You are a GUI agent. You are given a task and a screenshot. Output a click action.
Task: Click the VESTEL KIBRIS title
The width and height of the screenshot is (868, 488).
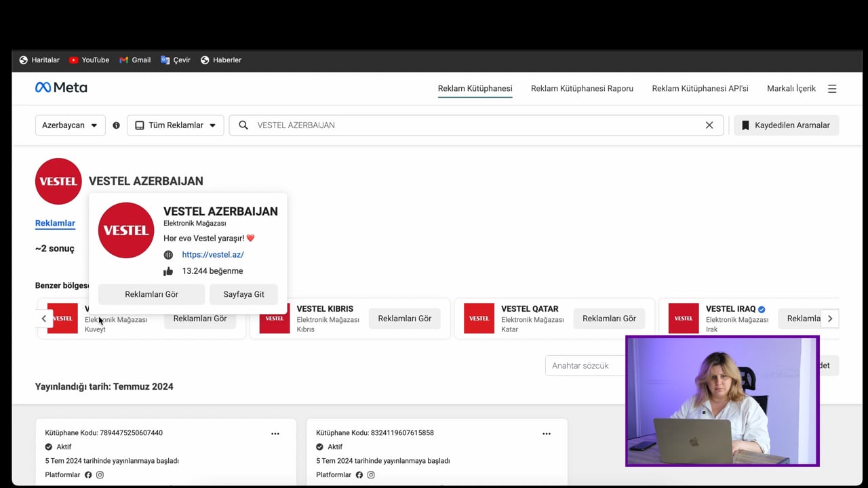coord(325,309)
